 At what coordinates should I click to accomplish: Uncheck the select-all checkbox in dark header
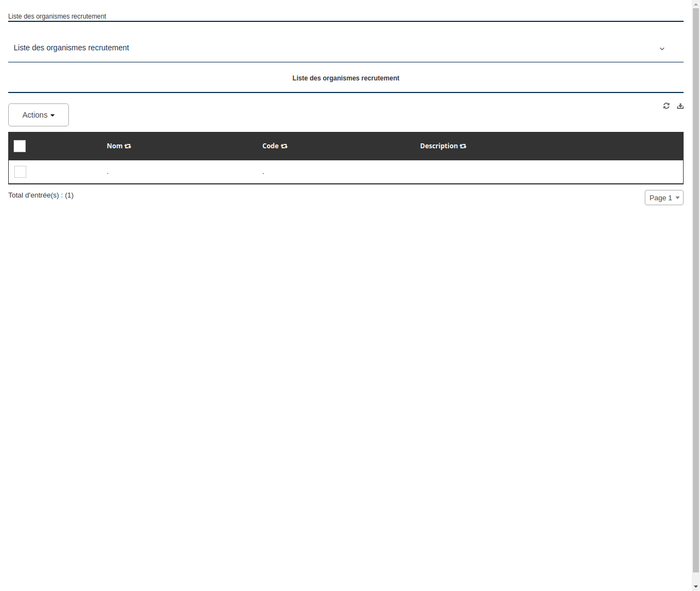pyautogui.click(x=20, y=146)
